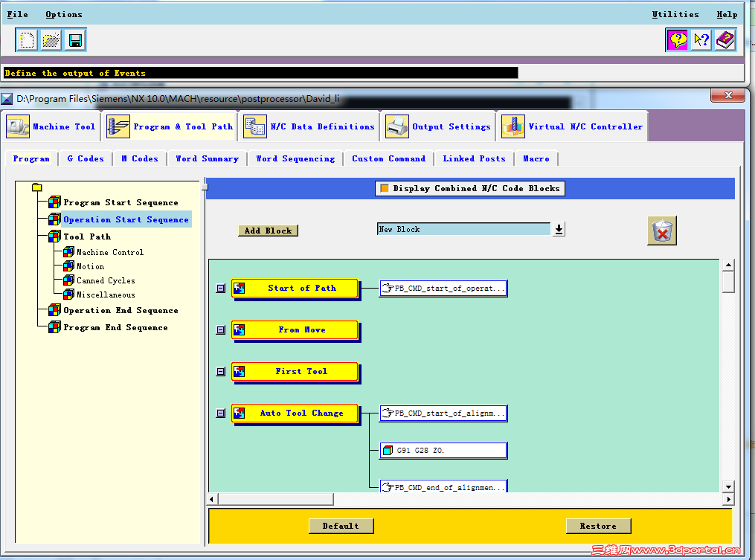The image size is (755, 560).
Task: Switch to the Linked Posts tab
Action: [475, 158]
